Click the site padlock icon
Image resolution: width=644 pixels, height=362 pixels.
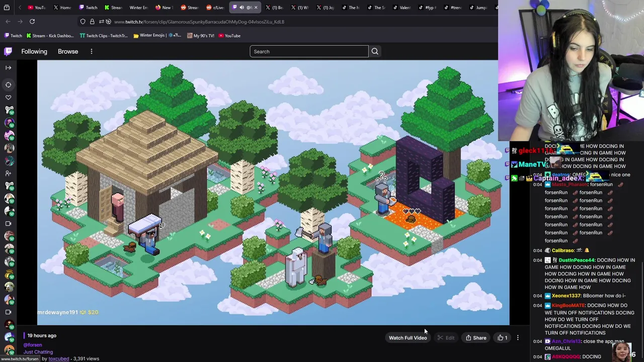[92, 22]
